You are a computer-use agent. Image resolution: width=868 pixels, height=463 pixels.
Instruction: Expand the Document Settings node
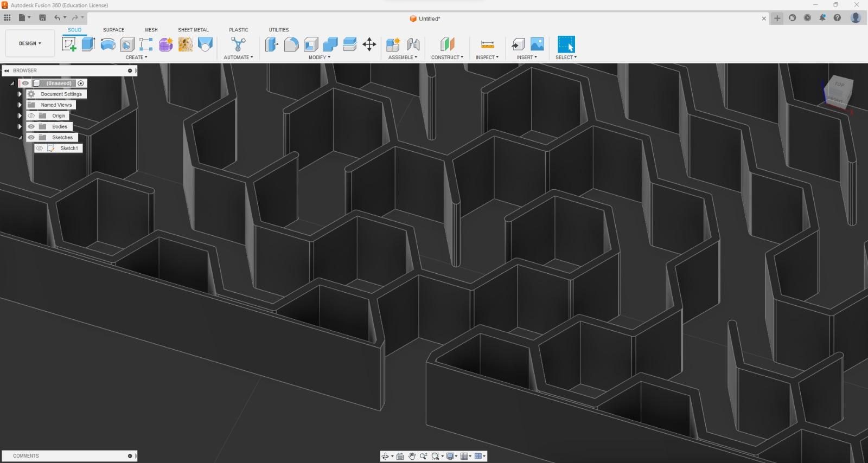[20, 94]
